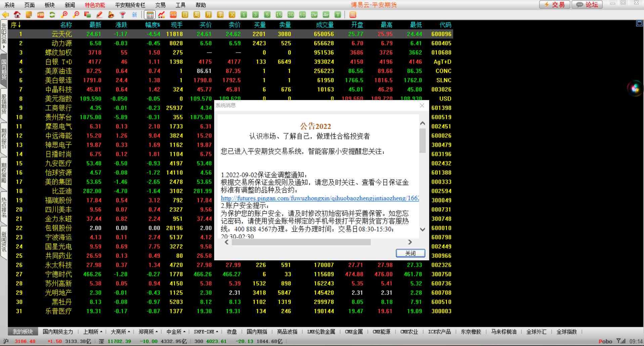Click the orange X period icon

[x=232, y=15]
